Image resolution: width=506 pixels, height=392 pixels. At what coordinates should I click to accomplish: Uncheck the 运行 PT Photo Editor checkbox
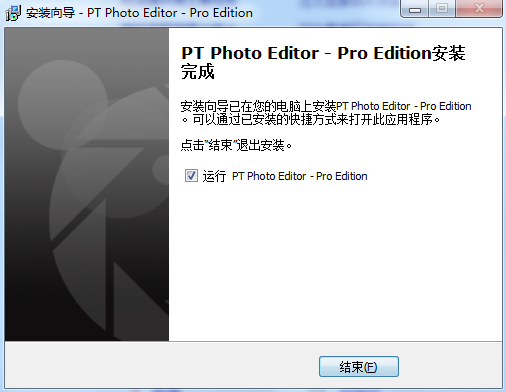point(191,176)
